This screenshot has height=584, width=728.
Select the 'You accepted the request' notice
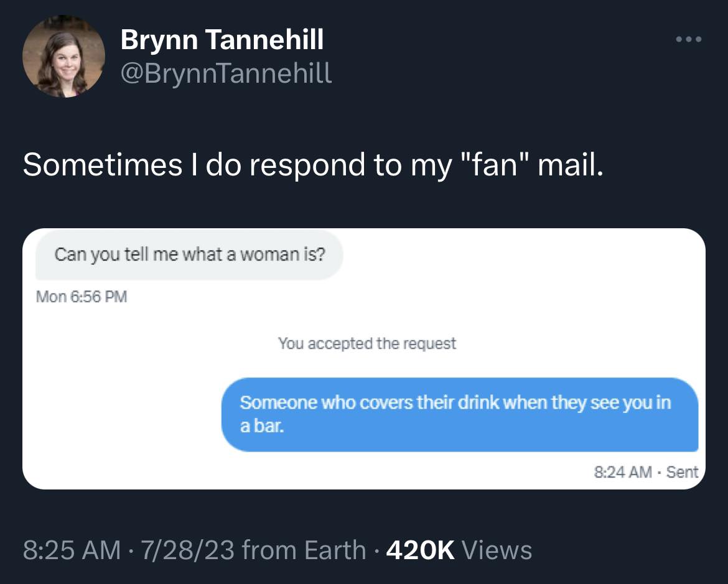368,343
